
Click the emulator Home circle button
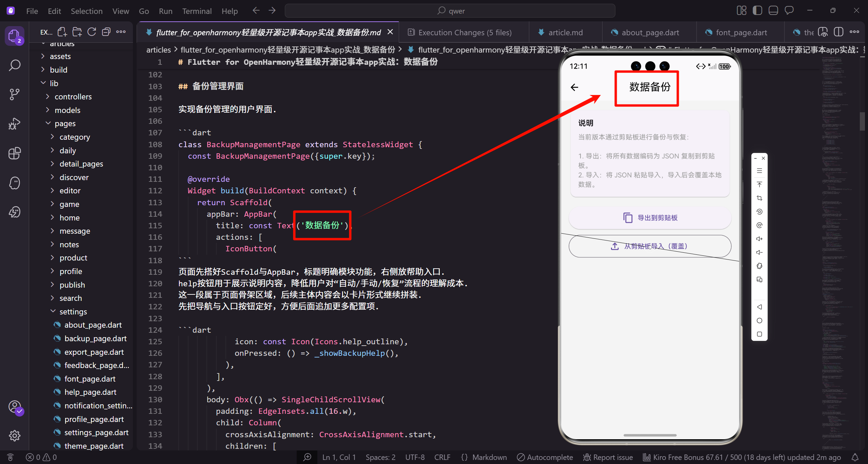click(x=759, y=321)
